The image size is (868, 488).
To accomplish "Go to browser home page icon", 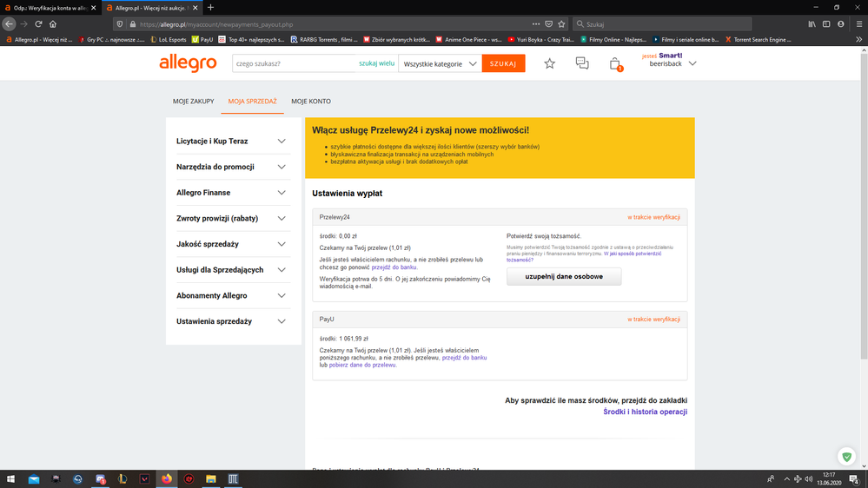I will [x=53, y=23].
